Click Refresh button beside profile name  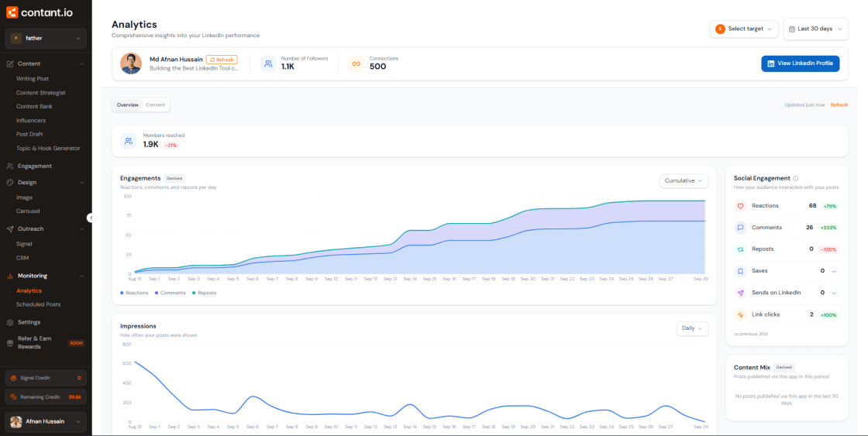(222, 60)
